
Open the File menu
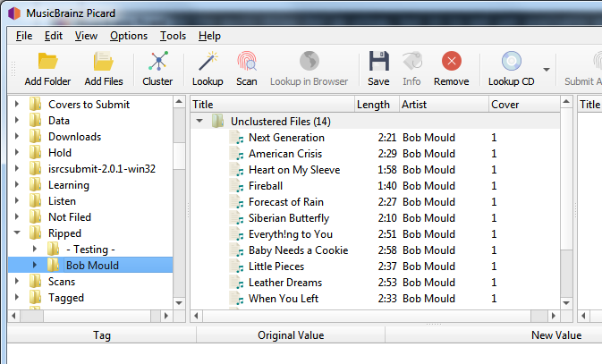click(x=24, y=36)
